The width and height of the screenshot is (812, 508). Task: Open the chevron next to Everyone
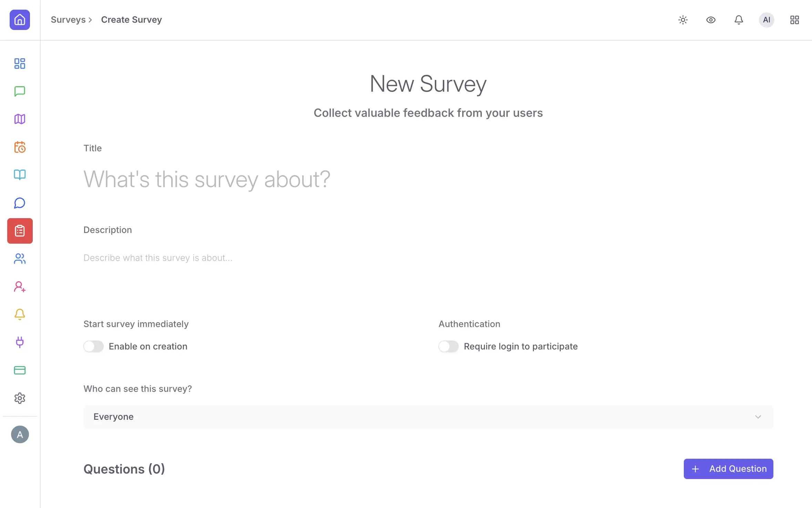coord(758,417)
